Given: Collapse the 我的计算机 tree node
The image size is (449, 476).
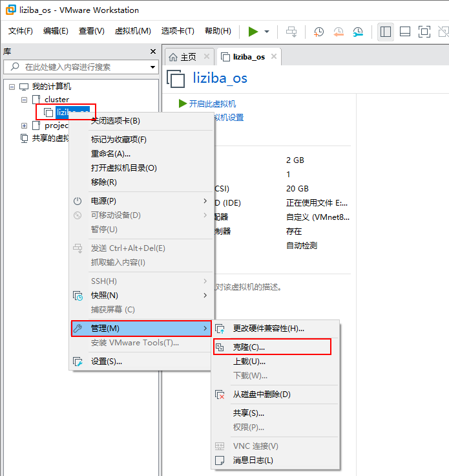Looking at the screenshot, I should 12,87.
